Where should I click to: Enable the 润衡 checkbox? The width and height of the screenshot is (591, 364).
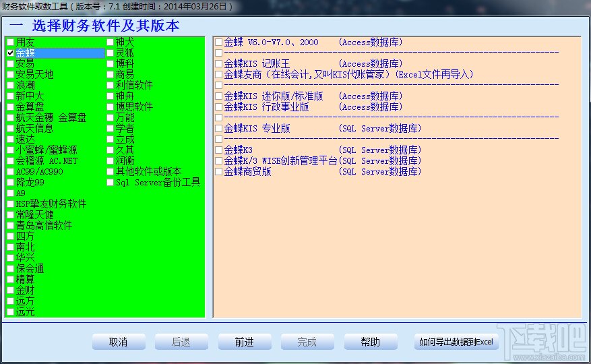pyautogui.click(x=110, y=160)
